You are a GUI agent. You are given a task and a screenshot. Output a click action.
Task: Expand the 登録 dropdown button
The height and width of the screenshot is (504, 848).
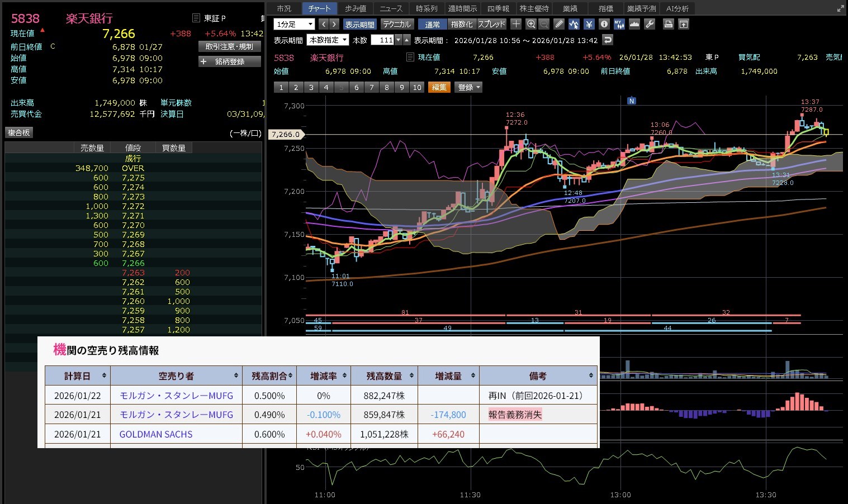point(469,87)
